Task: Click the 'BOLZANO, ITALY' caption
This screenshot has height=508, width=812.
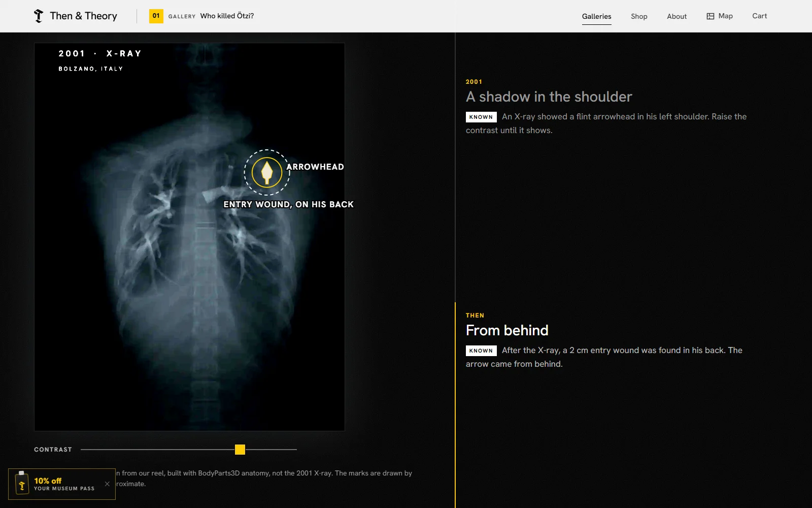Action: (91, 69)
